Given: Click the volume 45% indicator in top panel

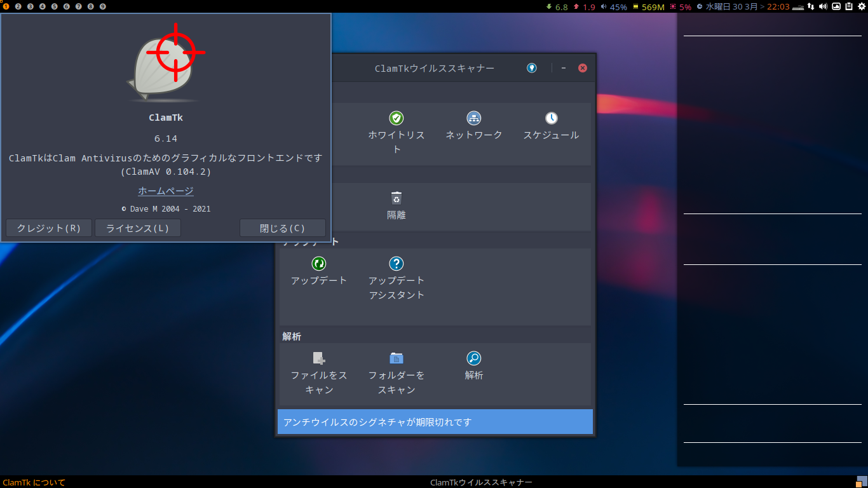Looking at the screenshot, I should pyautogui.click(x=614, y=7).
